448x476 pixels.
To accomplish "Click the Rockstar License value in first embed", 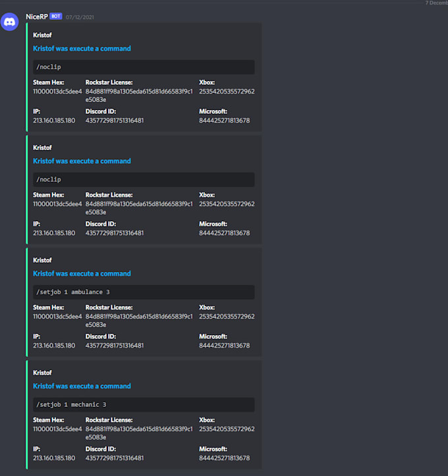I will tap(139, 95).
